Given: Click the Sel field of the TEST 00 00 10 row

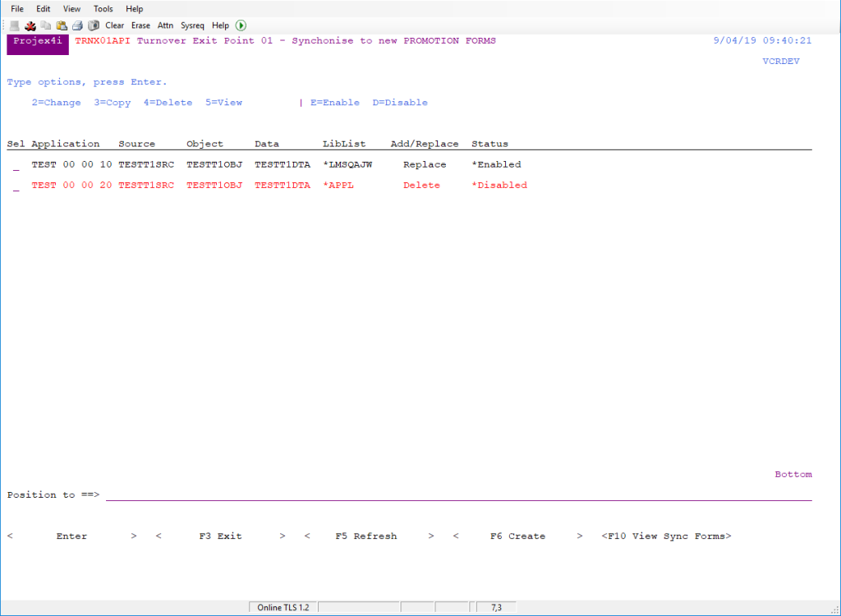Looking at the screenshot, I should (x=16, y=165).
